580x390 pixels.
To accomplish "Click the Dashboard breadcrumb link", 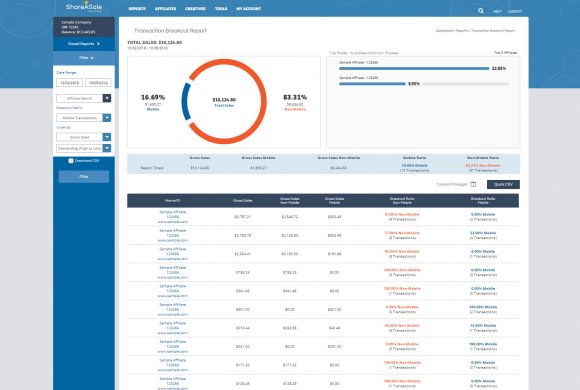I will 444,31.
